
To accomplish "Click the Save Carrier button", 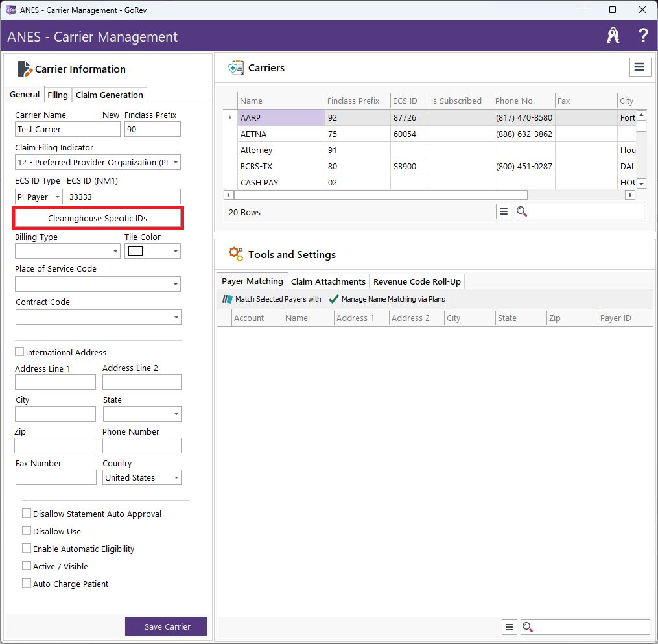I will [166, 626].
